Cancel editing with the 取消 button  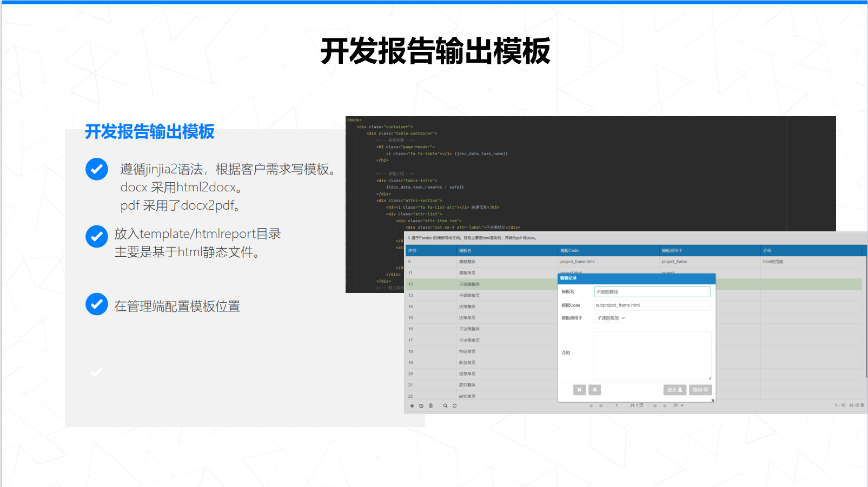click(700, 390)
